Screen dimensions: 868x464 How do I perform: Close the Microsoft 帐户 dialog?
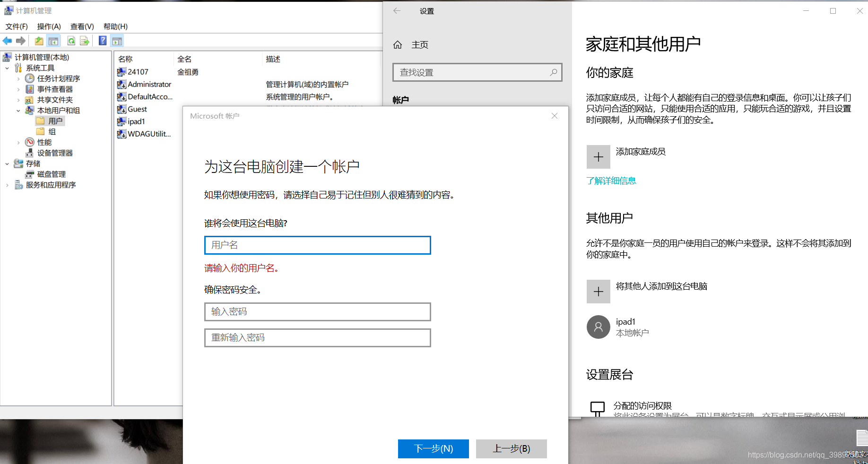pyautogui.click(x=555, y=116)
